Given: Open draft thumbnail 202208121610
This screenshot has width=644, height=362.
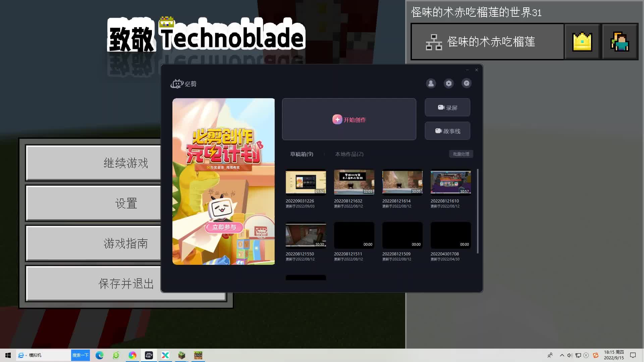Looking at the screenshot, I should 450,182.
